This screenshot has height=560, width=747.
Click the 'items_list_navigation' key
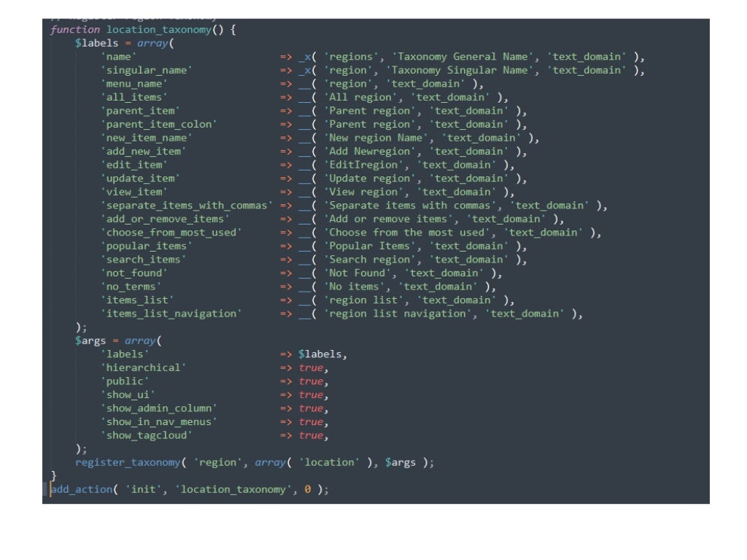point(171,314)
